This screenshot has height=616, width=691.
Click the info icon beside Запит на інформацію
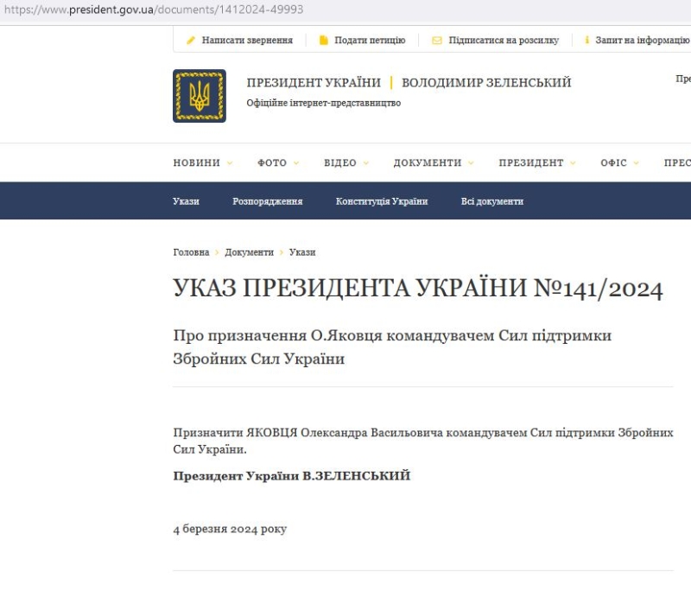[x=586, y=41]
